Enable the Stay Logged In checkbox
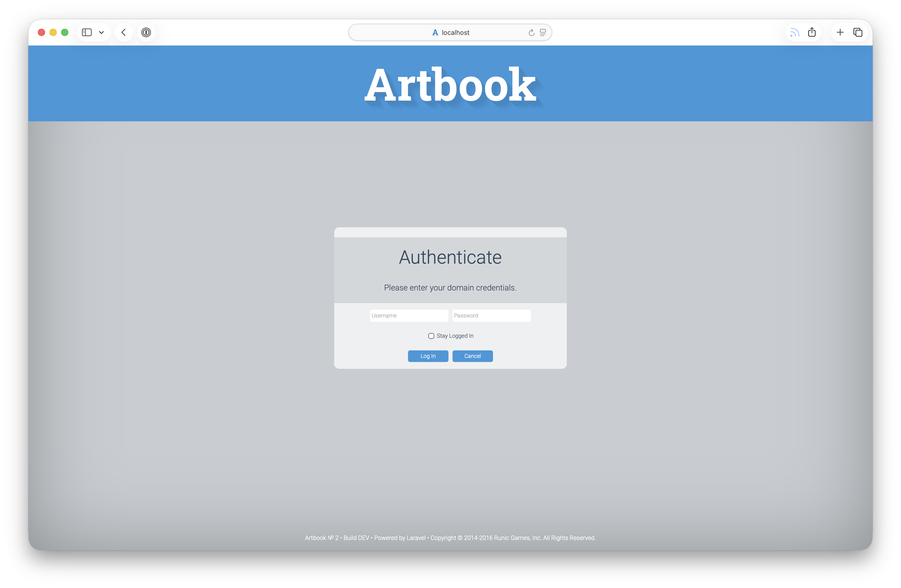The width and height of the screenshot is (901, 588). pyautogui.click(x=431, y=336)
